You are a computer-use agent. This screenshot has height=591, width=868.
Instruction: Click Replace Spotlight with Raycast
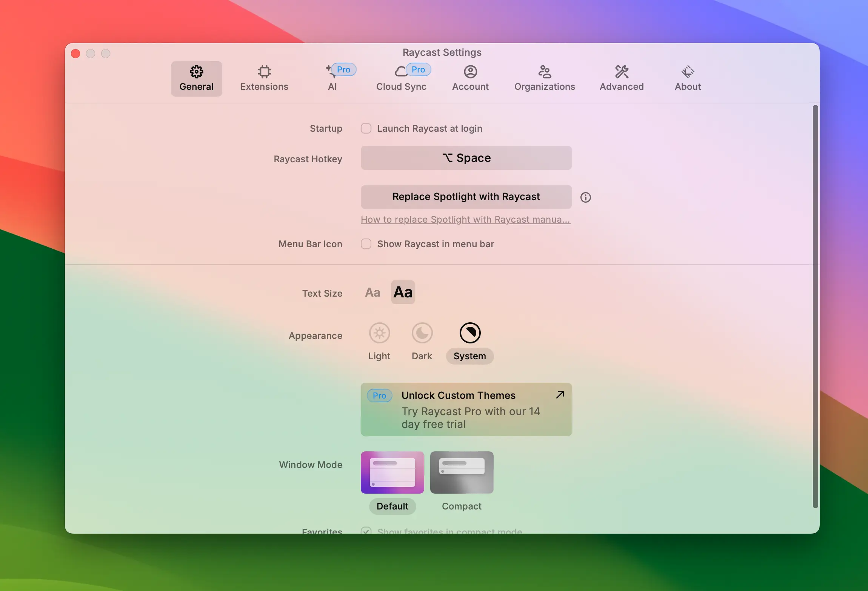(466, 197)
